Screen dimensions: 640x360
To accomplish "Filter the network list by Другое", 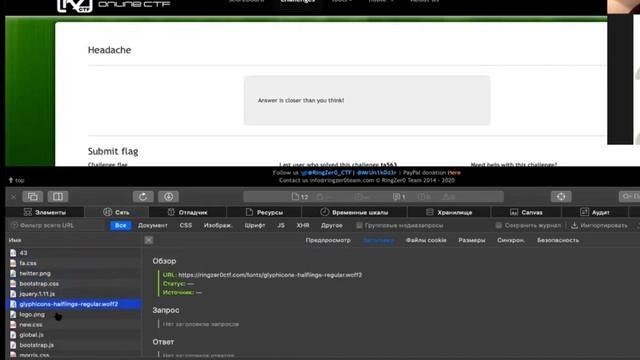I will tap(331, 225).
